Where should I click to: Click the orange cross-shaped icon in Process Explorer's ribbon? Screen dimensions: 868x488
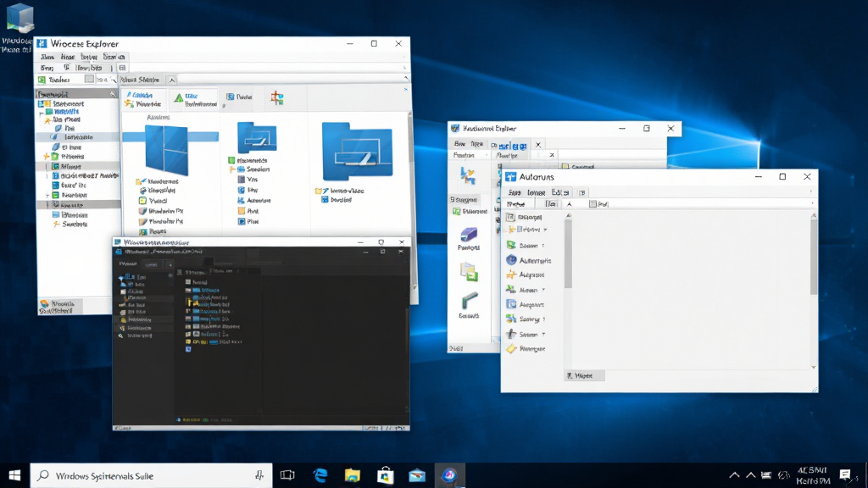point(277,98)
